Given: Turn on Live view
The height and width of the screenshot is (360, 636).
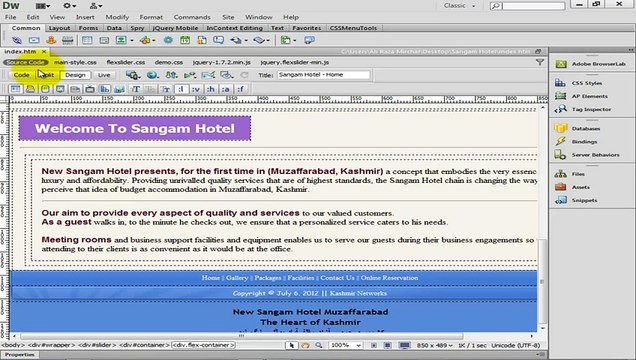Looking at the screenshot, I should point(104,75).
